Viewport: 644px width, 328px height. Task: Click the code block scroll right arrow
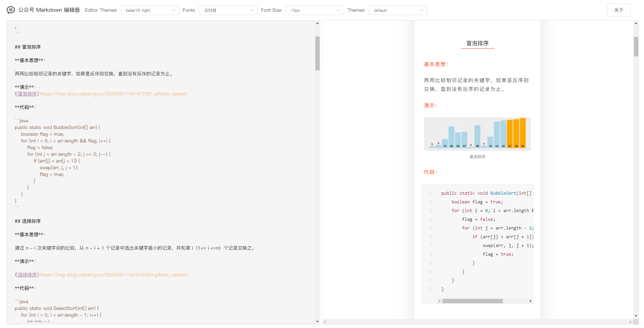point(530,301)
